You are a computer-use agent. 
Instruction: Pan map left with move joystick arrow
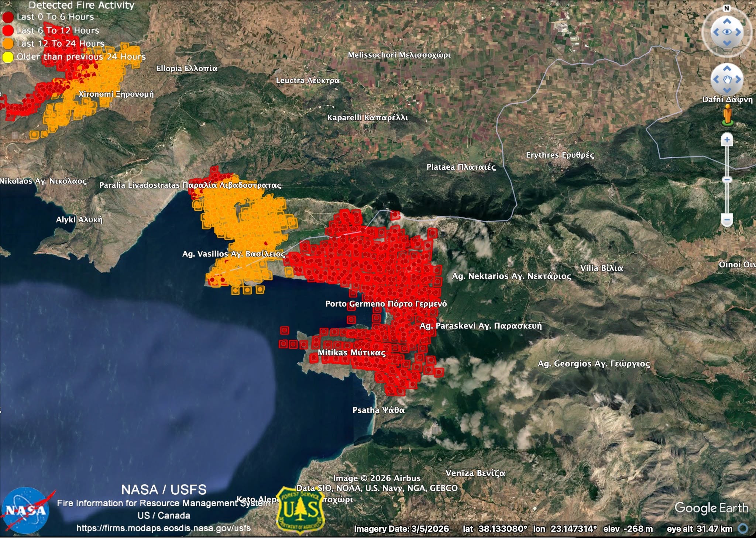tap(716, 79)
